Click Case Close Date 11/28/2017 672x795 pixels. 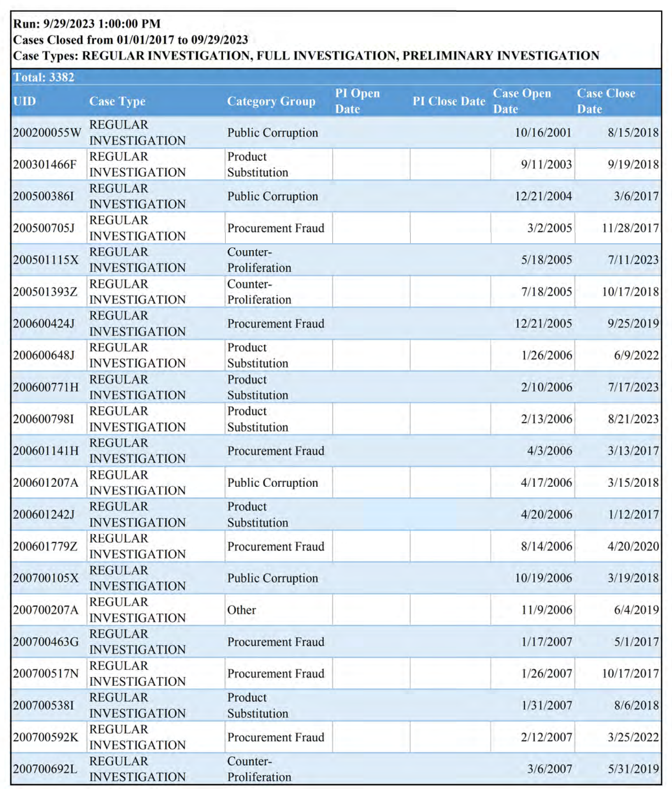pos(630,228)
